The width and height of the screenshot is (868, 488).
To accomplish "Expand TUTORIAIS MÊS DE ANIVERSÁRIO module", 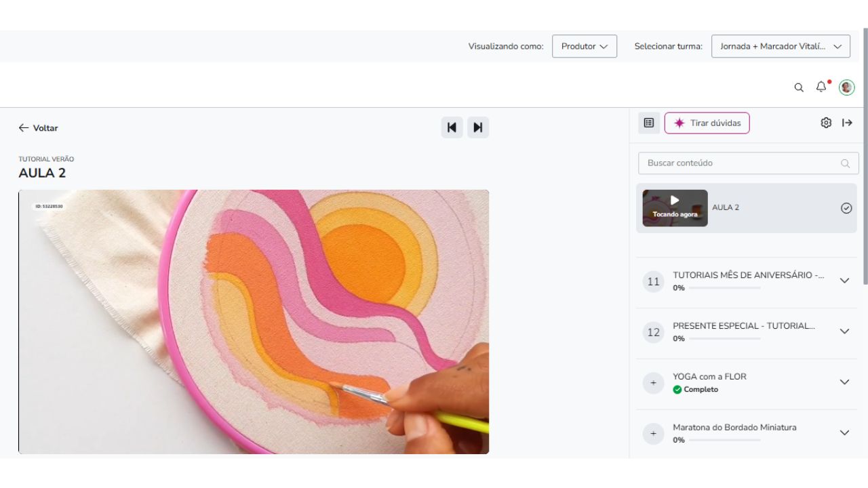I will click(844, 281).
